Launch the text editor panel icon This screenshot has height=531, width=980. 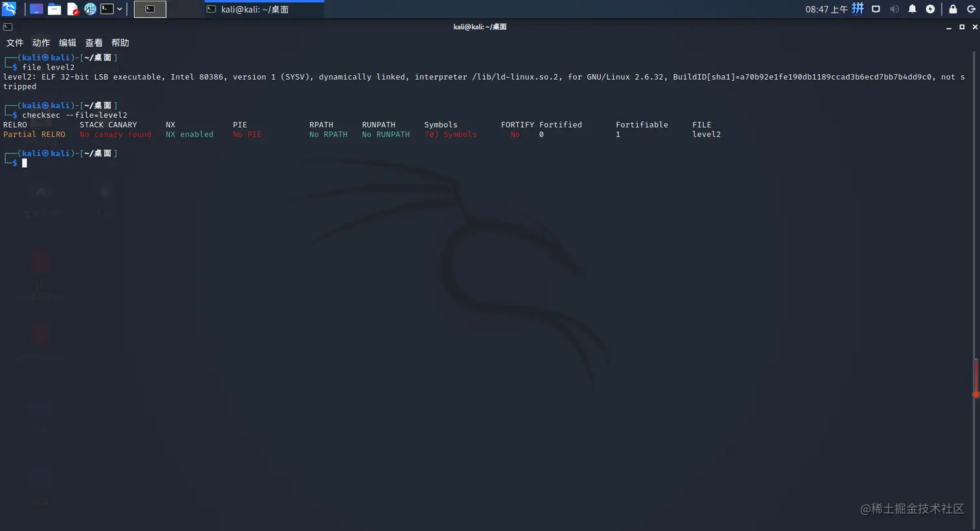pyautogui.click(x=73, y=9)
